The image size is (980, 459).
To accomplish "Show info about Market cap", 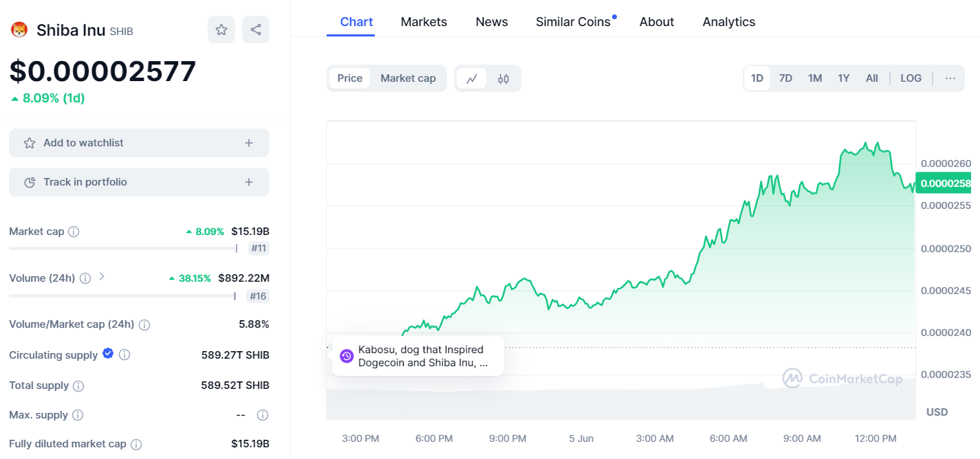I will pos(74,232).
